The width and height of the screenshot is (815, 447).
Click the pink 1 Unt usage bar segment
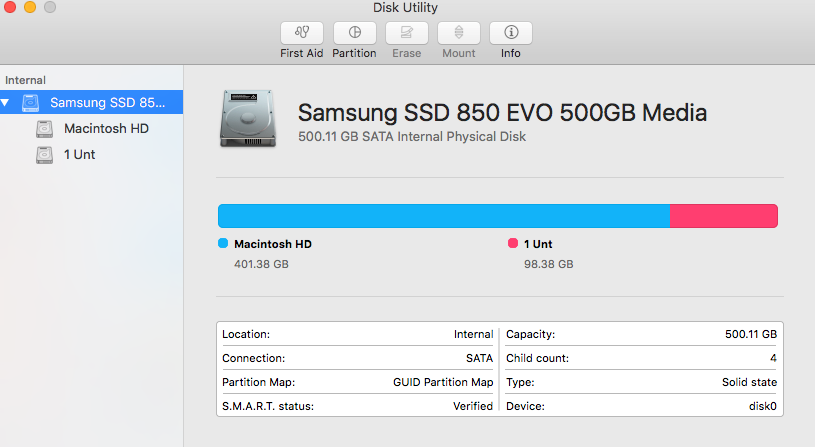(724, 216)
